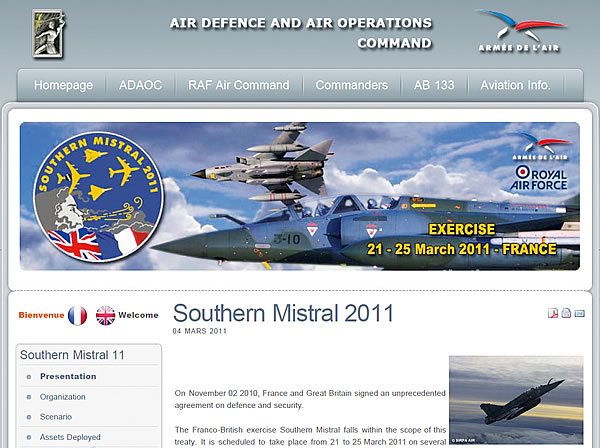This screenshot has height=448, width=600.
Task: Click the Armée de l'Air header logo
Action: point(520,31)
